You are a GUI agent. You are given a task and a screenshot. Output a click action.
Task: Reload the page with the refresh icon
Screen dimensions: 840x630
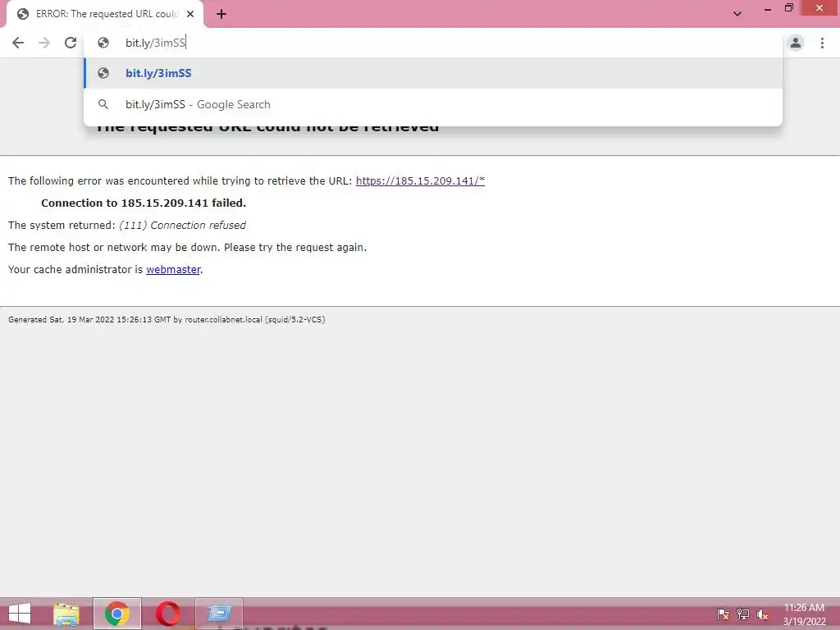tap(71, 43)
